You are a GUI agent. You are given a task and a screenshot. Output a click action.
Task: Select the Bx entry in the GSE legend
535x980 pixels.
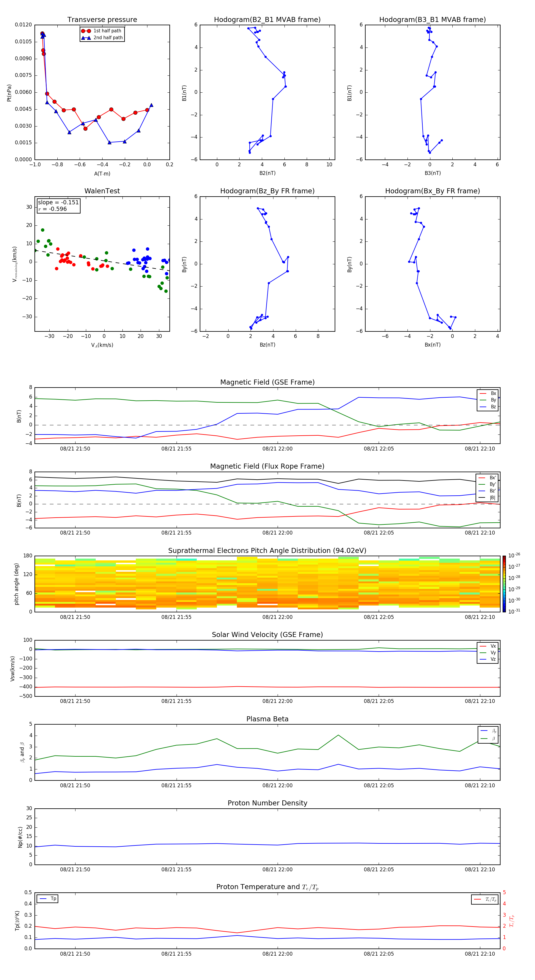(x=488, y=393)
